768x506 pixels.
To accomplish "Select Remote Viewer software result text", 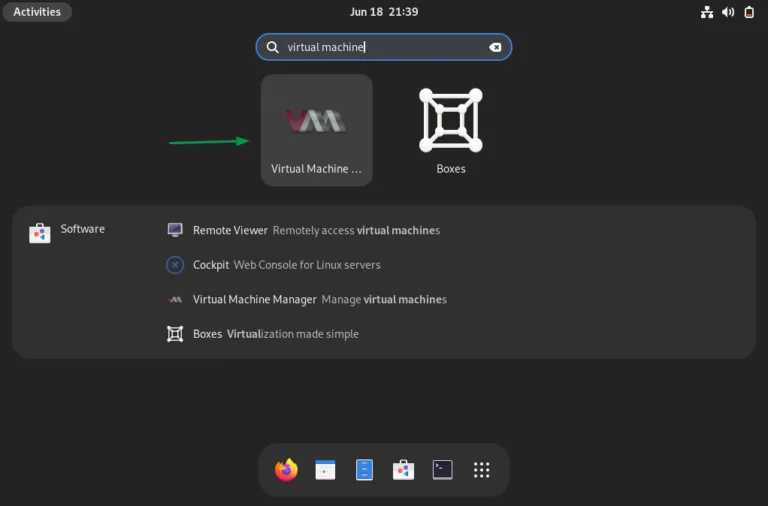I will point(316,230).
